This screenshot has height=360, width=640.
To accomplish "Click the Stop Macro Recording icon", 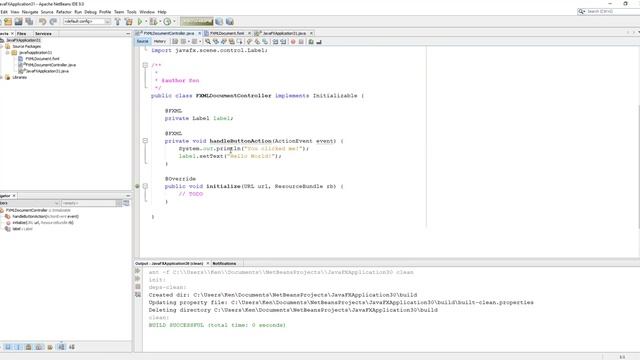I will (301, 41).
